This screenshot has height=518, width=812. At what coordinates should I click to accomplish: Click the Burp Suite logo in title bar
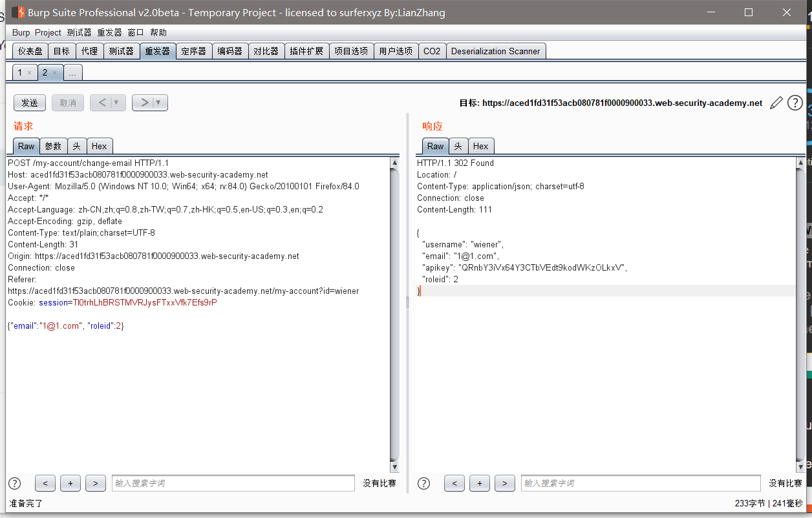[x=18, y=12]
